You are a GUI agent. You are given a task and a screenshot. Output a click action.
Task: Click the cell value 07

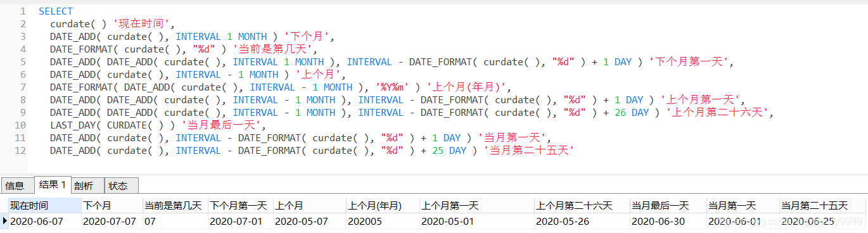(150, 221)
